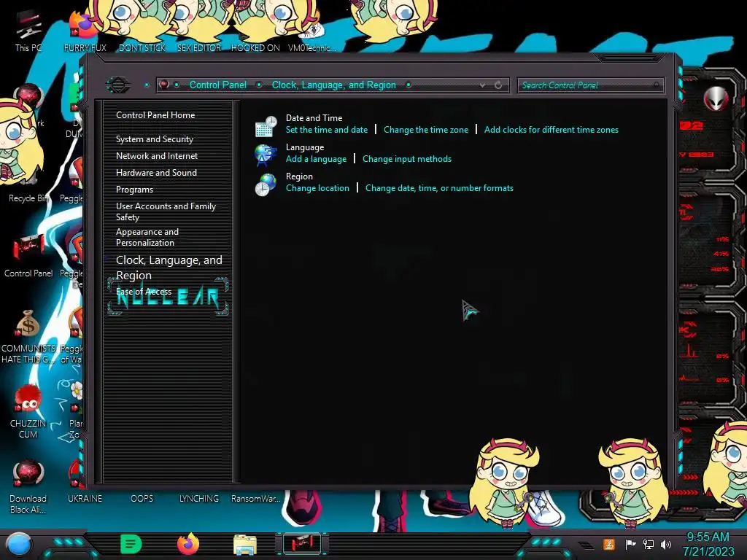747x560 pixels.
Task: Go to Control Panel breadcrumb
Action: point(217,85)
